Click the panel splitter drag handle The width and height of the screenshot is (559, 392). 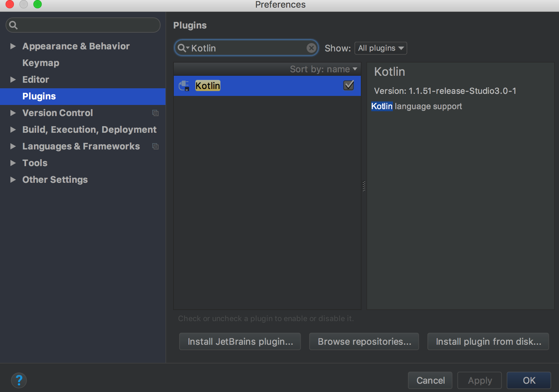[364, 186]
